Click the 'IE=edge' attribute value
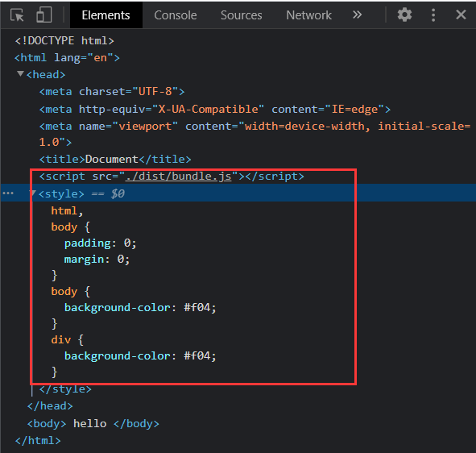 pyautogui.click(x=355, y=109)
